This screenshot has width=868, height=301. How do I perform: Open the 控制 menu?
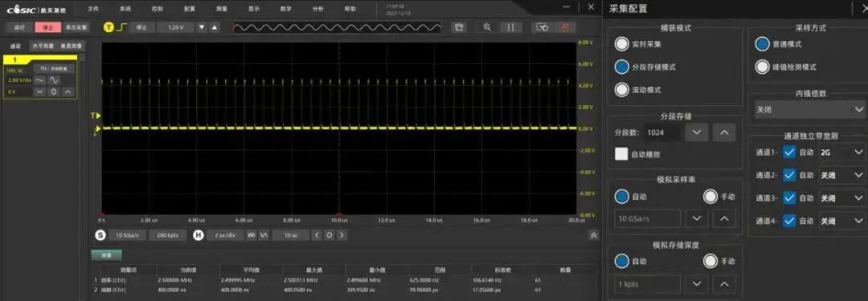[x=158, y=9]
